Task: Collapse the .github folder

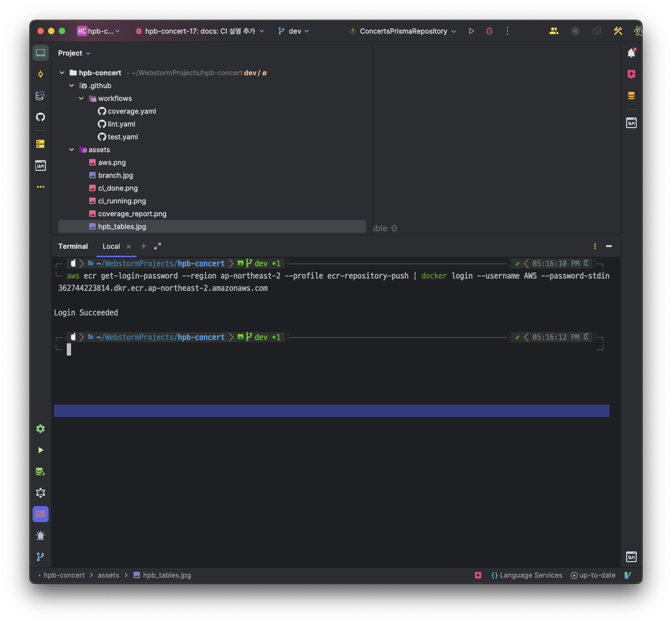Action: point(72,85)
